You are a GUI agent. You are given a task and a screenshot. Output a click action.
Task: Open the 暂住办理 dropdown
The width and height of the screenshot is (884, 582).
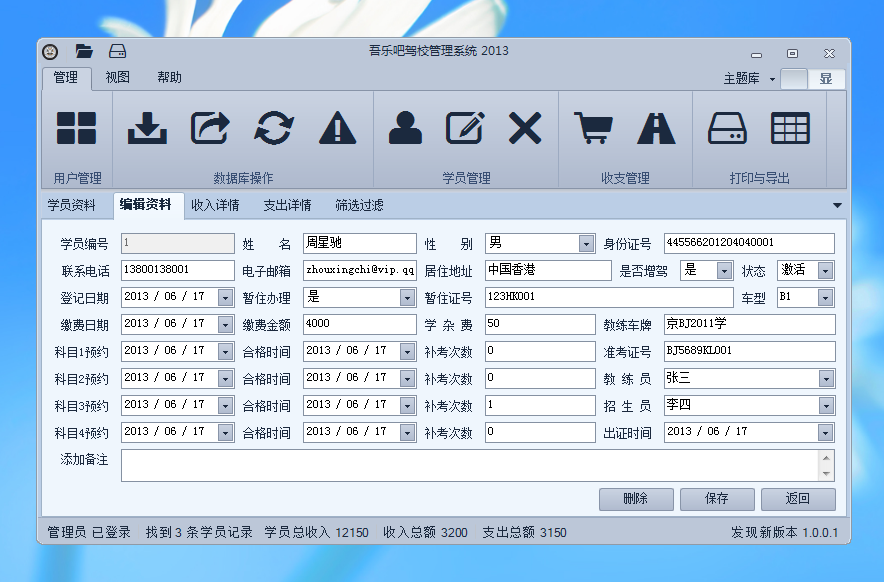coord(407,298)
